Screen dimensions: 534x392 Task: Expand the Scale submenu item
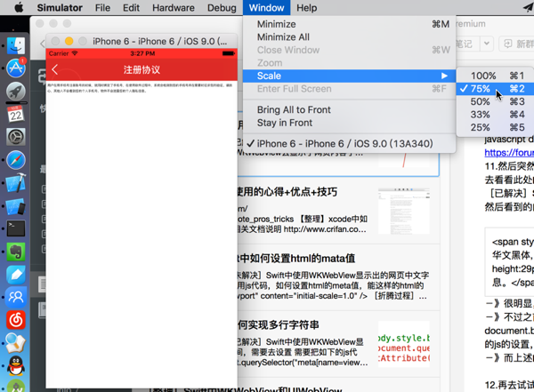[x=350, y=76]
